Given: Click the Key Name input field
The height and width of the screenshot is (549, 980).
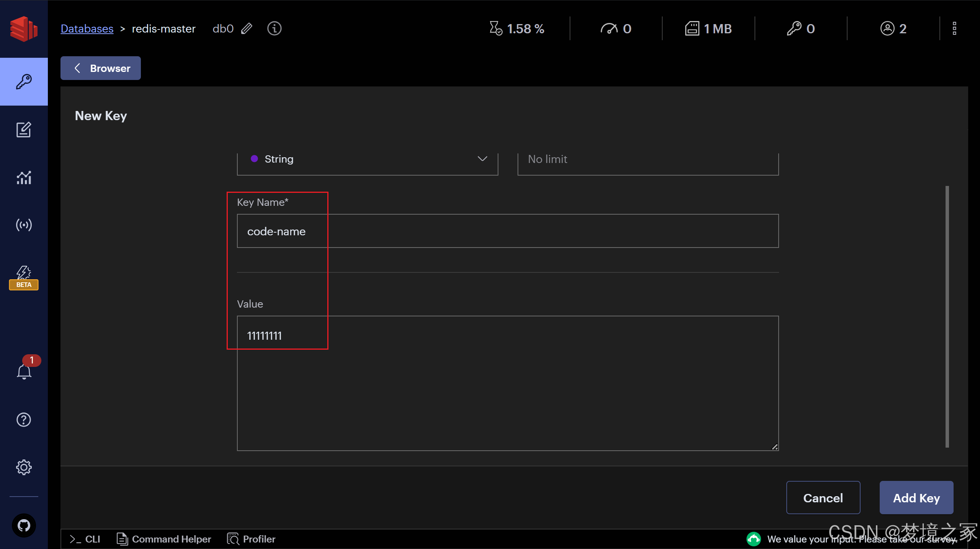Looking at the screenshot, I should coord(508,231).
